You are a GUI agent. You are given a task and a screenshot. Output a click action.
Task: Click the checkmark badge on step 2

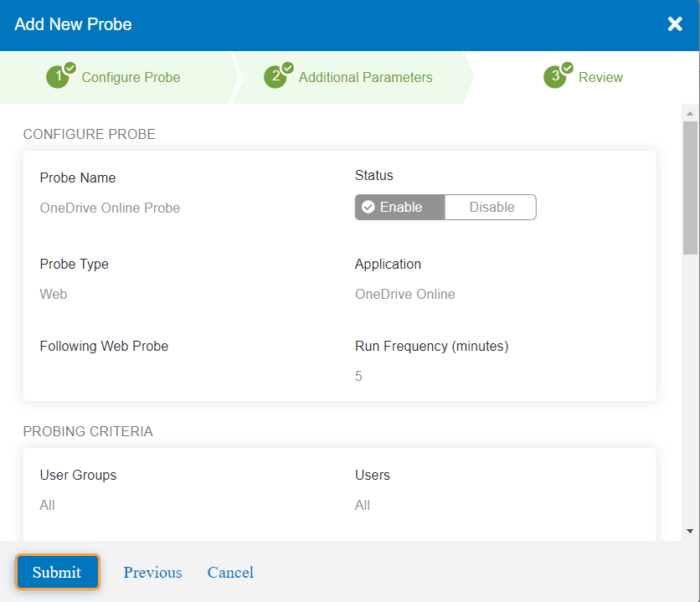[287, 66]
